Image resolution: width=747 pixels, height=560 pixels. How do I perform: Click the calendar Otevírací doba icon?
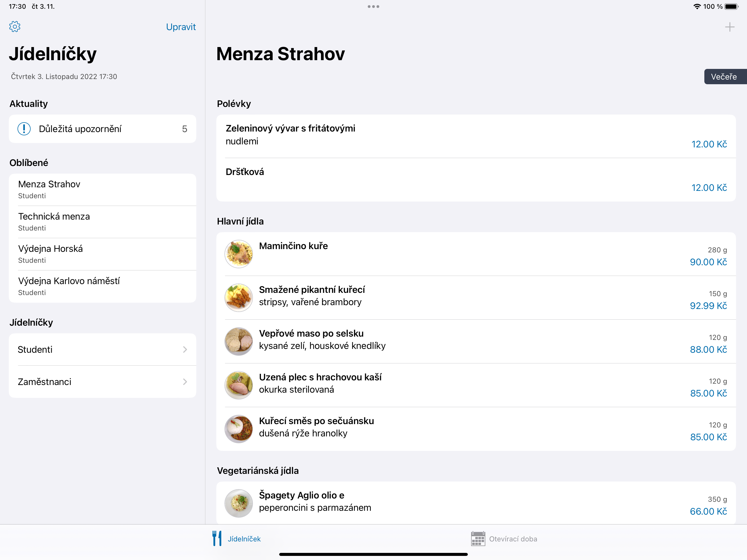[478, 538]
